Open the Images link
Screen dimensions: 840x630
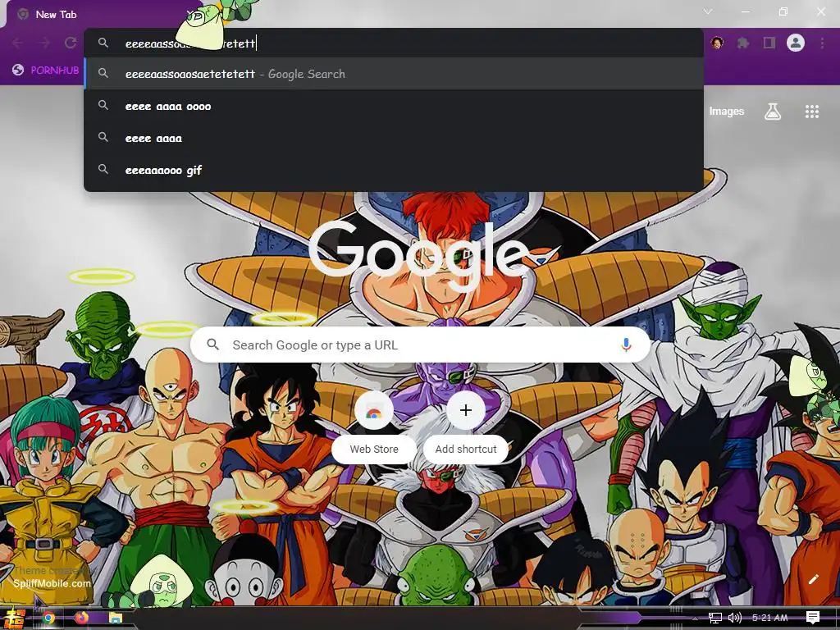[727, 112]
